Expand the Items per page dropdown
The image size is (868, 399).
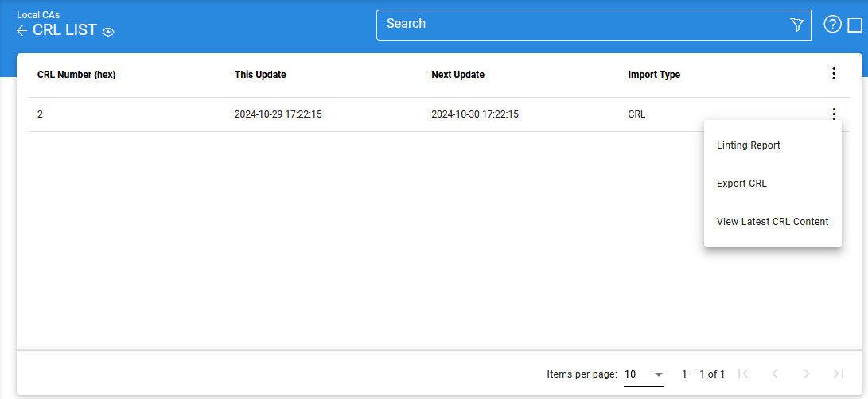[x=644, y=374]
